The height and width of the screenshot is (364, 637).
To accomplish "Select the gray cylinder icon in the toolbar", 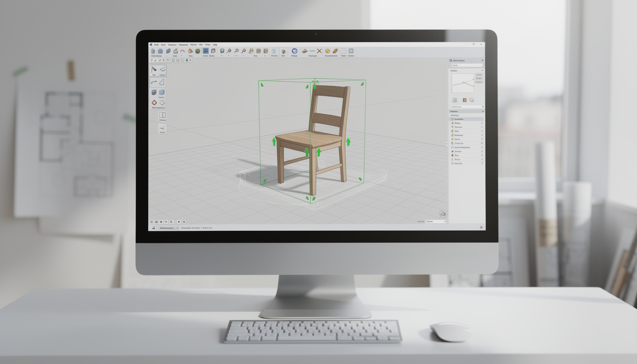I will 222,51.
